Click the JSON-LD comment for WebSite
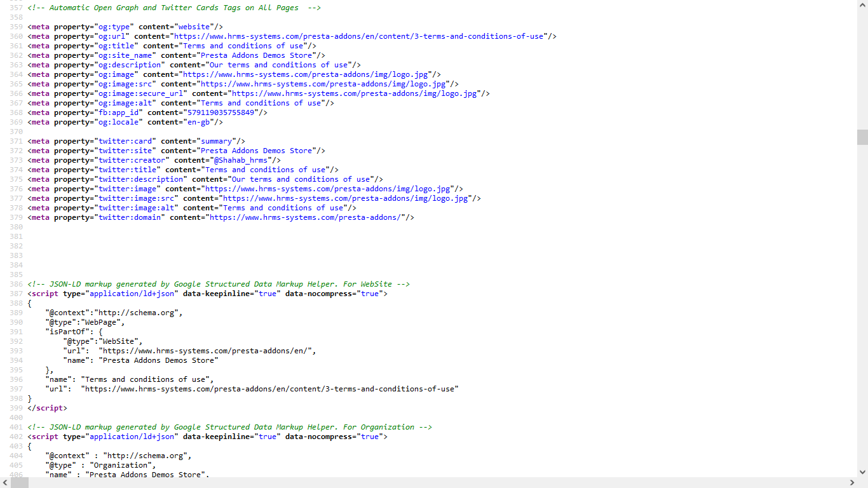Screen dimensions: 868x488 click(x=219, y=284)
